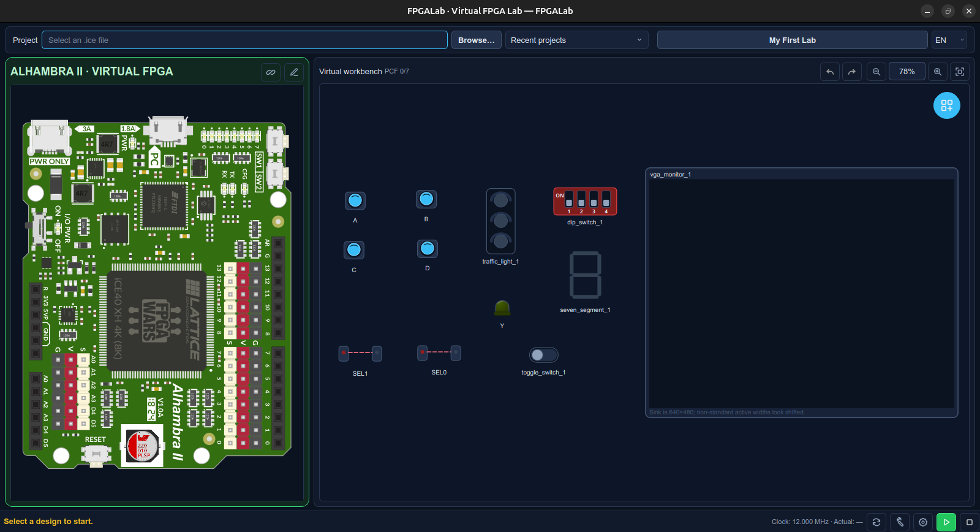Toggle the SEL1 slide switch
Screen dimensions: 980x532
tap(360, 353)
